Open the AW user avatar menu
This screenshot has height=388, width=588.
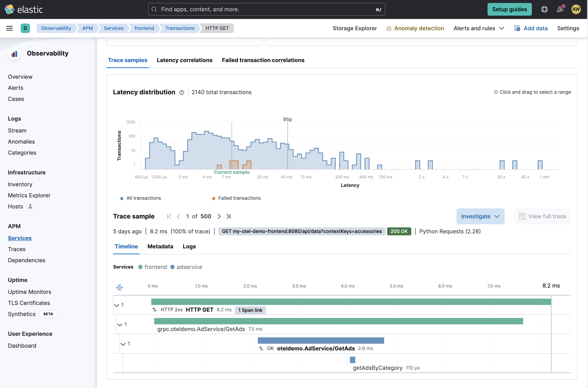(x=576, y=9)
